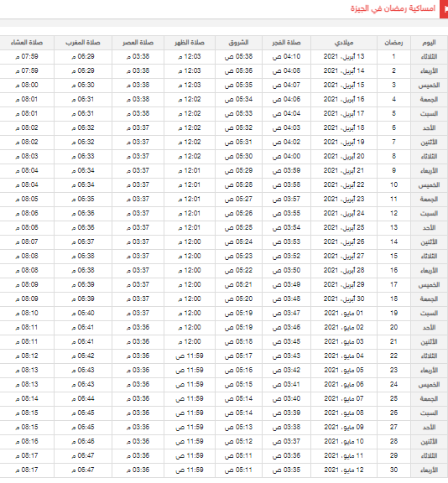Image resolution: width=448 pixels, height=483 pixels.
Task: Select the ميلادي column header
Action: pyautogui.click(x=344, y=43)
